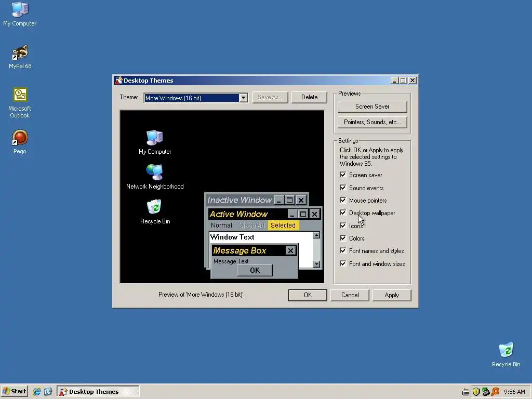
Task: Click the Theme combo box text field
Action: point(192,98)
